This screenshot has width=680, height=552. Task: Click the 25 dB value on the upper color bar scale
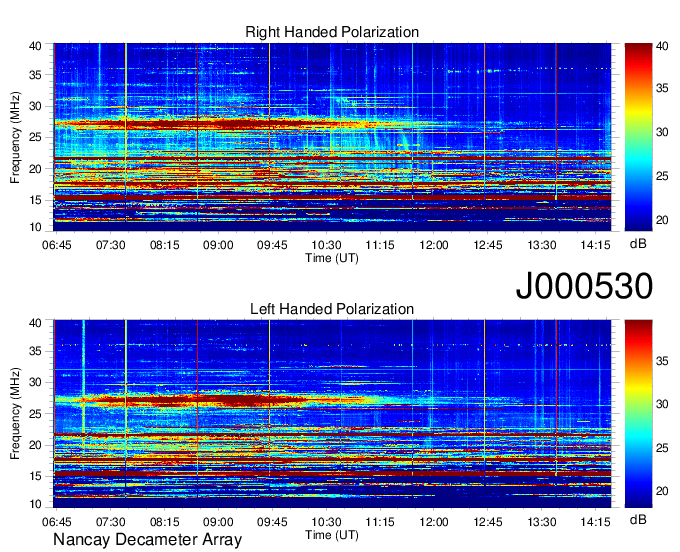coord(662,176)
